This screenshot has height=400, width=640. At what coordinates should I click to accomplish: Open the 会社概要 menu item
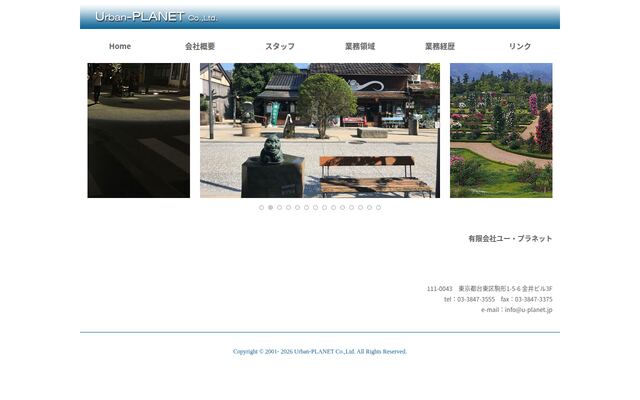pos(200,46)
